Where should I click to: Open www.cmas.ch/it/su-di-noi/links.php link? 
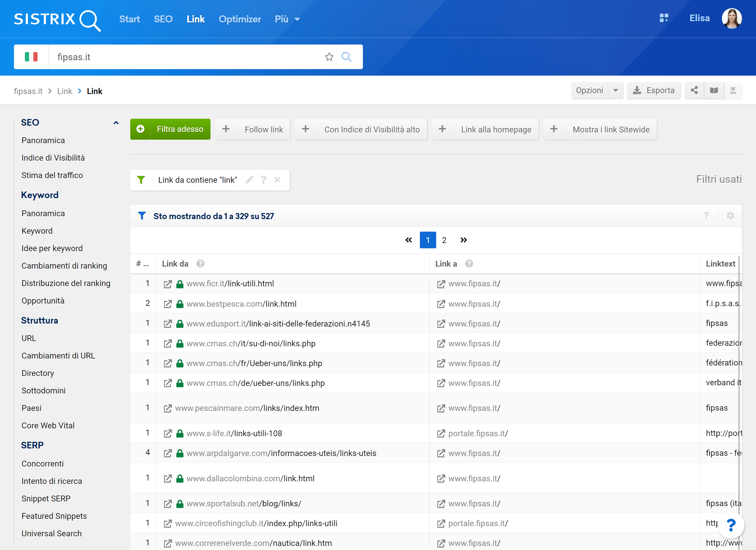[251, 344]
